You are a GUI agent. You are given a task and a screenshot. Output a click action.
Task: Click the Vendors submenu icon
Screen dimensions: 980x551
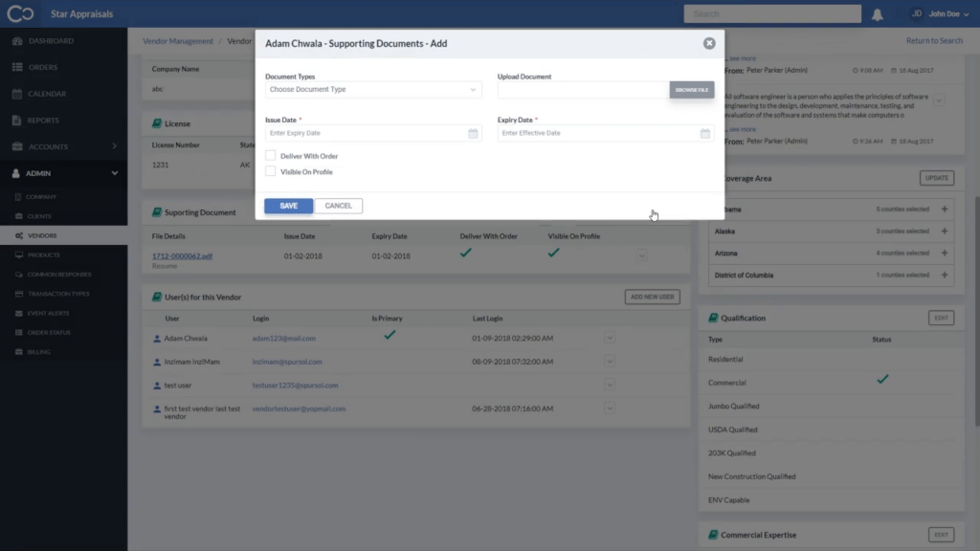(19, 235)
